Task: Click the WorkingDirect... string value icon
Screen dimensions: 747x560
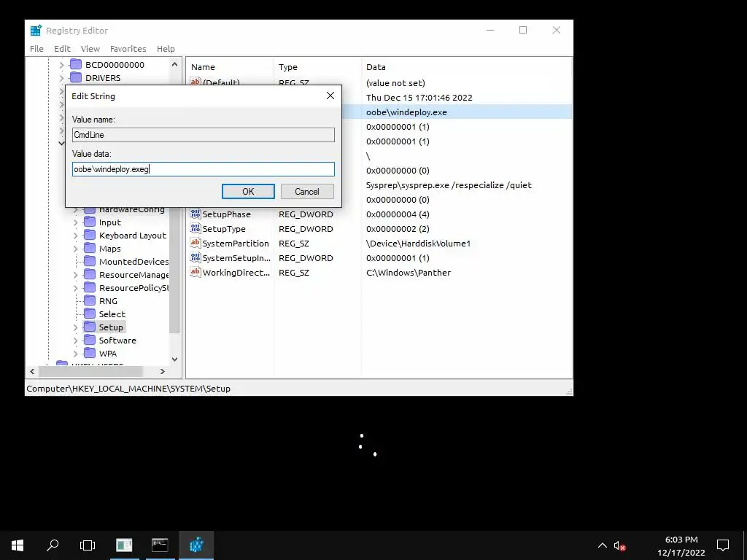Action: pyautogui.click(x=196, y=273)
